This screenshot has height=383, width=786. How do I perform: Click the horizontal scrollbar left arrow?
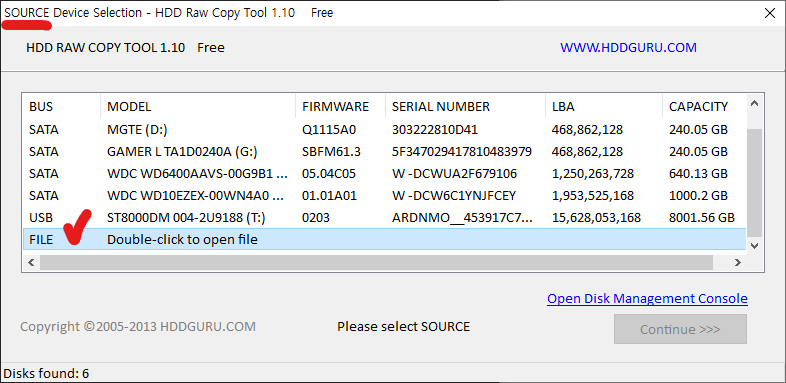tap(31, 262)
